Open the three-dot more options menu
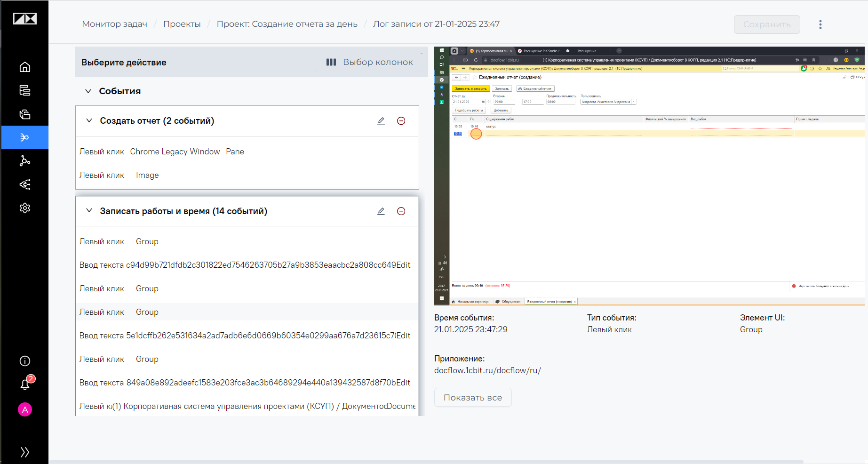The width and height of the screenshot is (868, 464). point(820,24)
